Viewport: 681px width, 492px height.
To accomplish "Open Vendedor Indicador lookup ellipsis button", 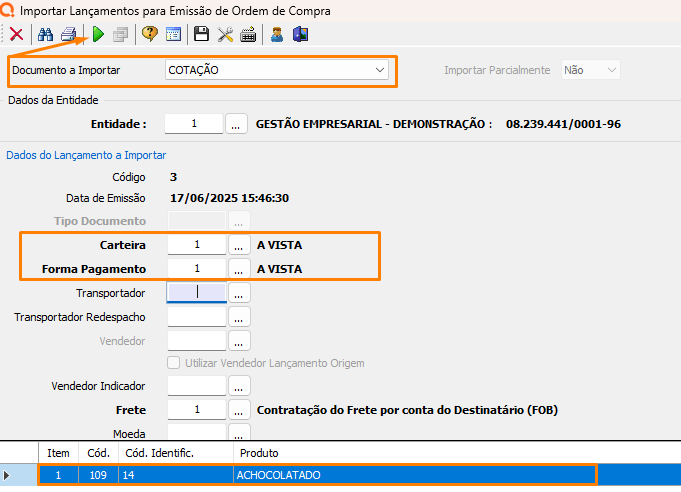I will 239,386.
